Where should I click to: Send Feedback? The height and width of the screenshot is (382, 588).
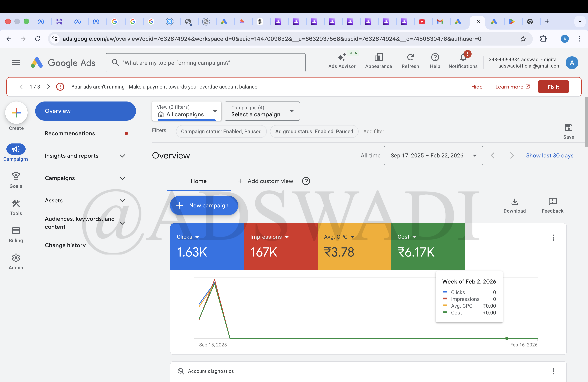click(552, 205)
